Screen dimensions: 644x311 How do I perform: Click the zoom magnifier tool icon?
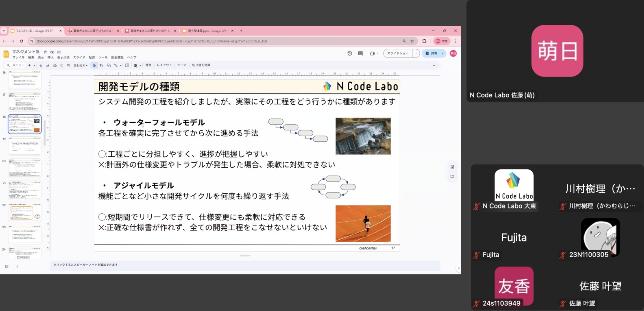pos(69,65)
